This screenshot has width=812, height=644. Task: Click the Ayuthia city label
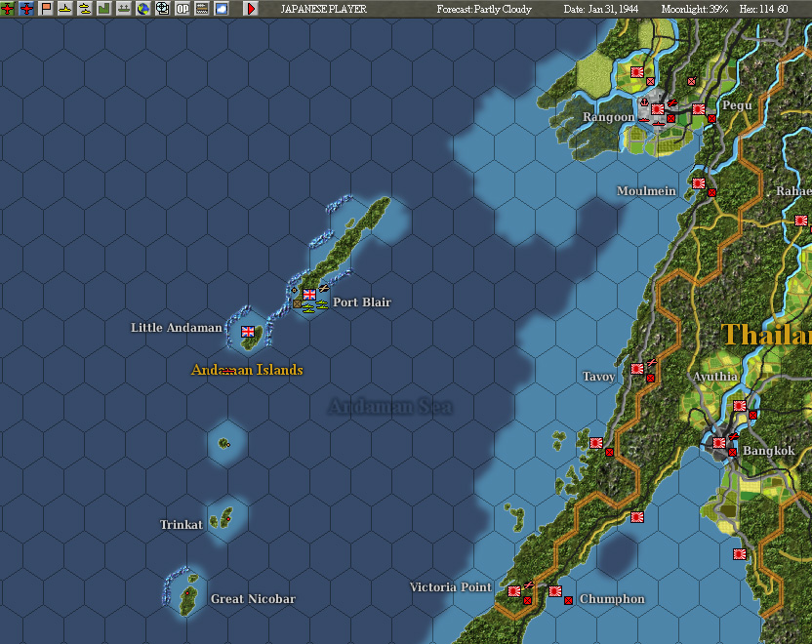715,377
